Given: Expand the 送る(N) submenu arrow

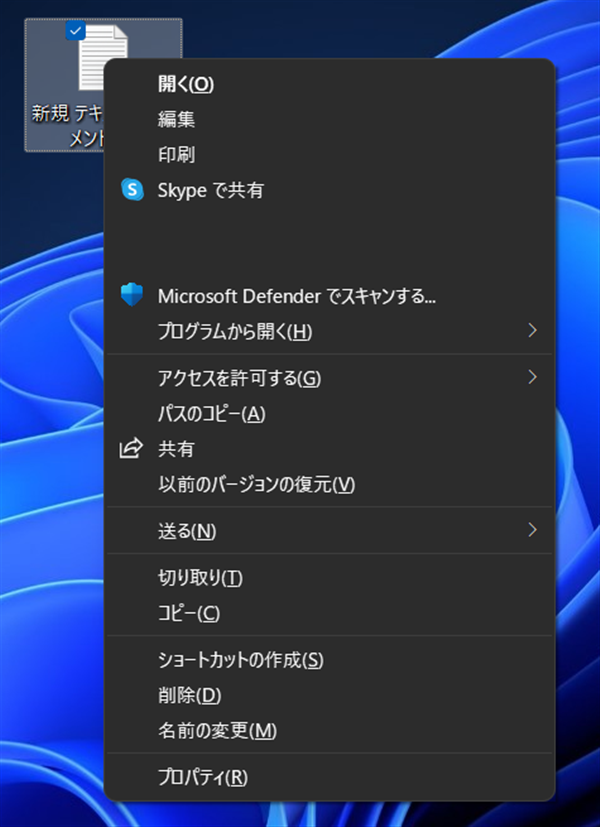Looking at the screenshot, I should pyautogui.click(x=533, y=530).
